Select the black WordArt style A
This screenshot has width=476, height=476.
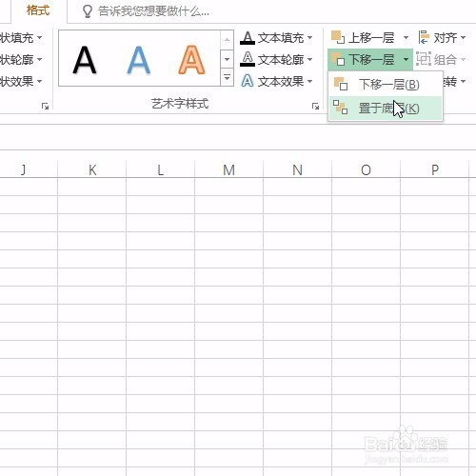pyautogui.click(x=85, y=59)
